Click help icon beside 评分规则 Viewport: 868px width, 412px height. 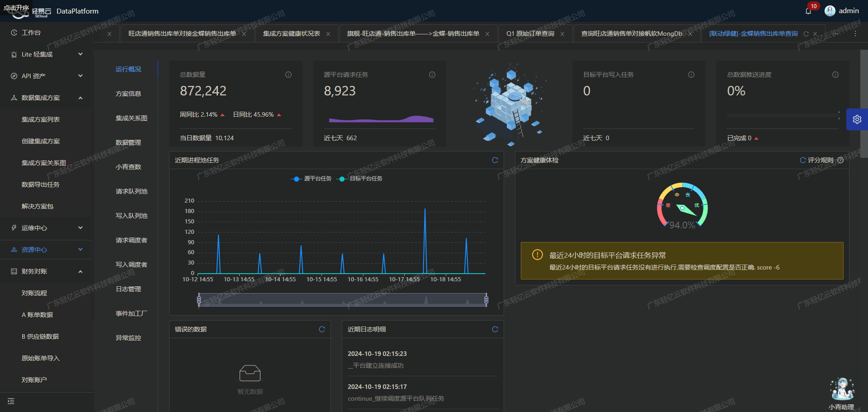[x=840, y=160]
